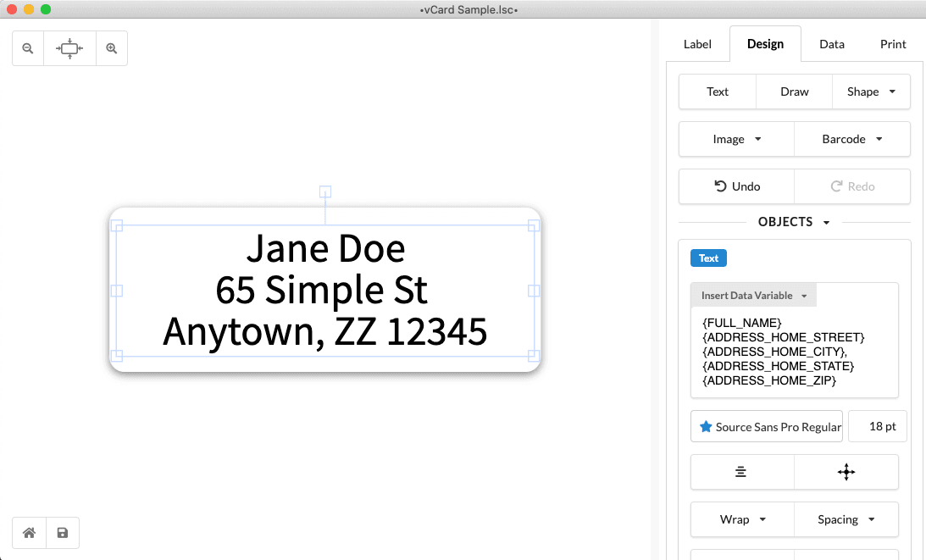Viewport: 926px width, 560px height.
Task: Go to the home screen icon
Action: click(29, 533)
